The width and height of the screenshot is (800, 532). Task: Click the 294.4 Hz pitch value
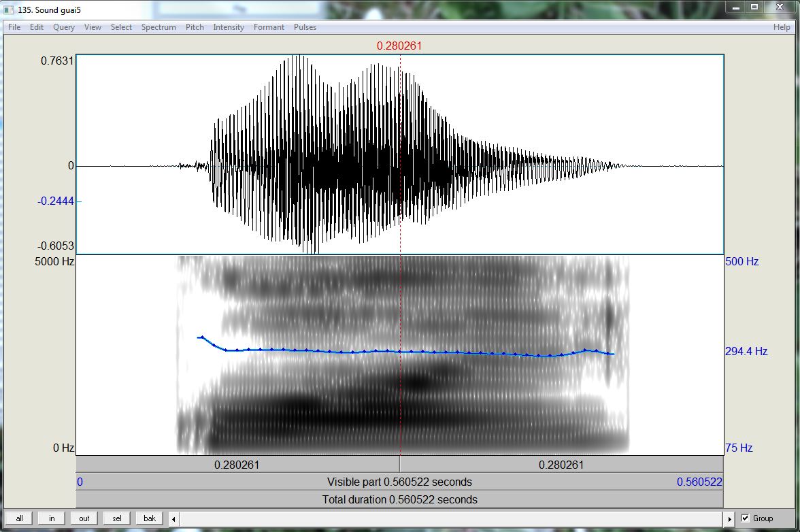pyautogui.click(x=746, y=351)
